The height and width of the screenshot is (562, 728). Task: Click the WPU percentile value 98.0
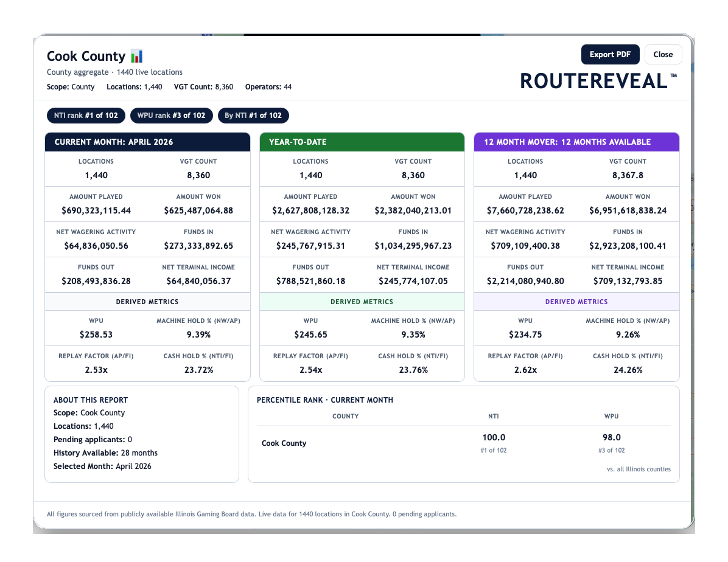(x=612, y=438)
